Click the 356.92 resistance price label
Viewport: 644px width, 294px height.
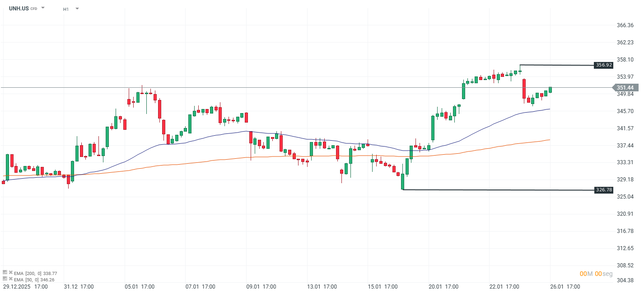click(604, 65)
